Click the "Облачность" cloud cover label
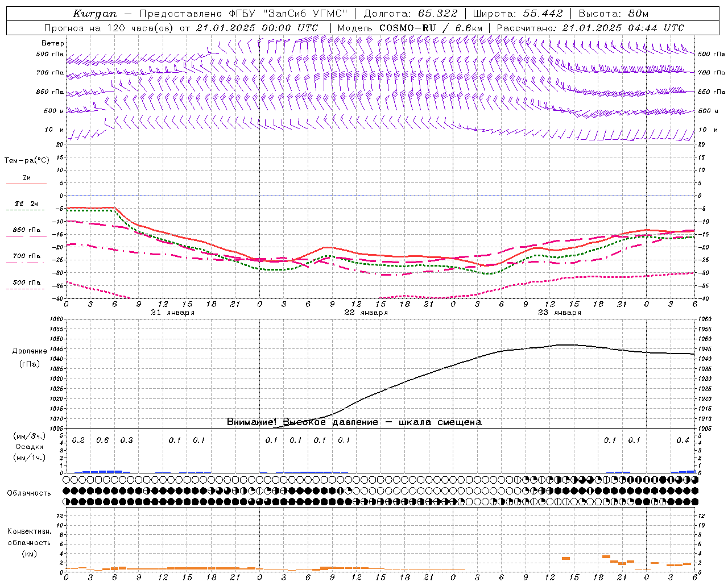 click(29, 493)
